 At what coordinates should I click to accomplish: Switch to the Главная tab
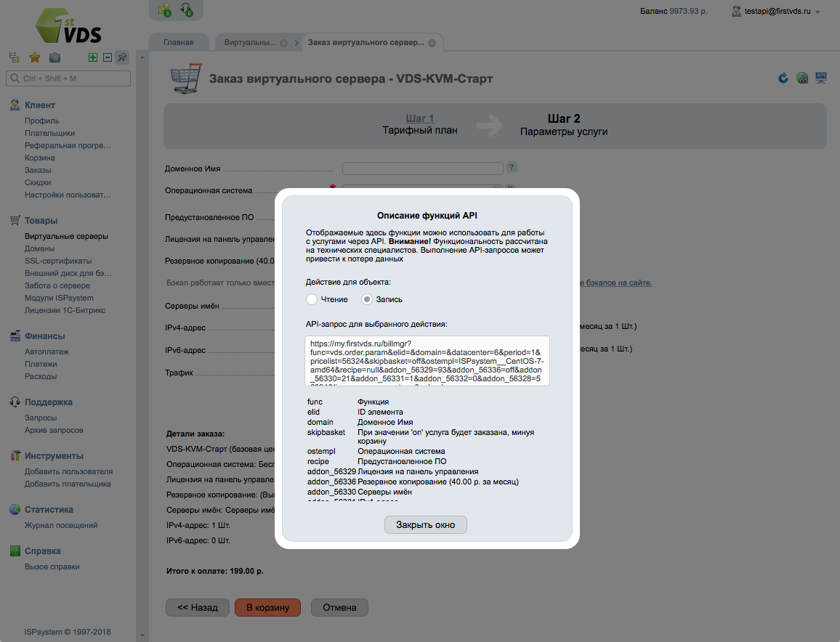(x=178, y=42)
